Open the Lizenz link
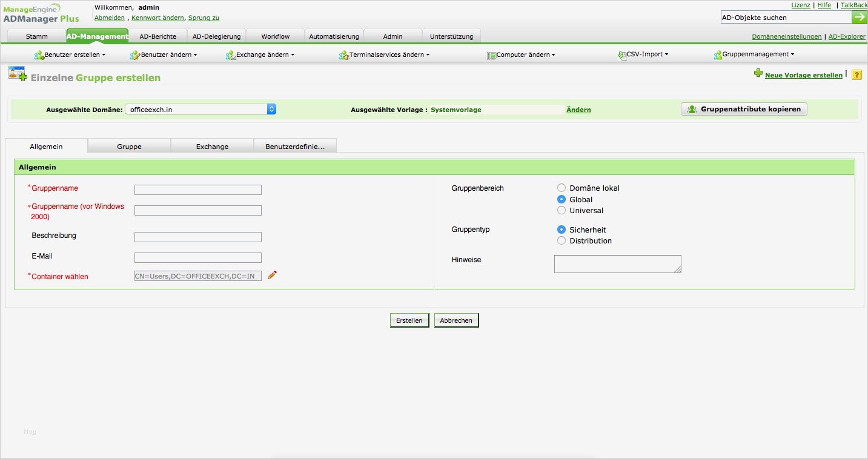868x459 pixels. (x=801, y=5)
